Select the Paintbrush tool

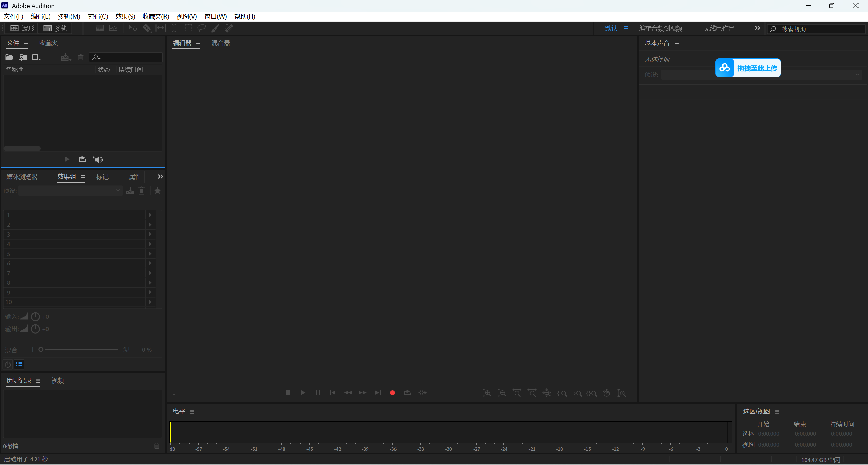click(x=215, y=28)
